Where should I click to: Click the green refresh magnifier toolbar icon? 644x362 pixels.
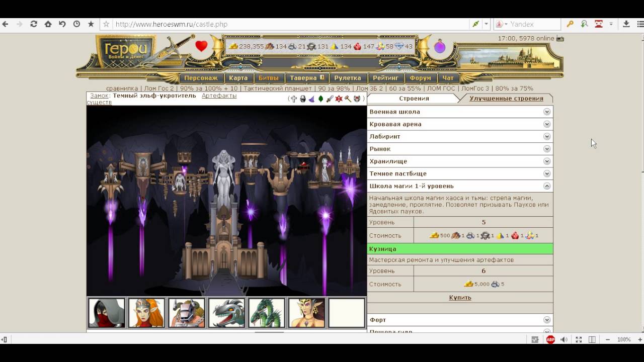pos(584,24)
